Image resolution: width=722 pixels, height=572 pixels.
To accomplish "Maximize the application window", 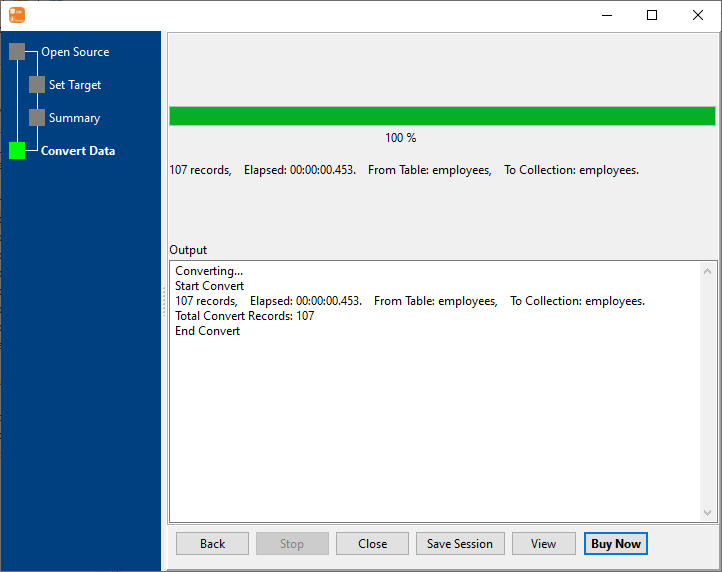I will pyautogui.click(x=652, y=15).
